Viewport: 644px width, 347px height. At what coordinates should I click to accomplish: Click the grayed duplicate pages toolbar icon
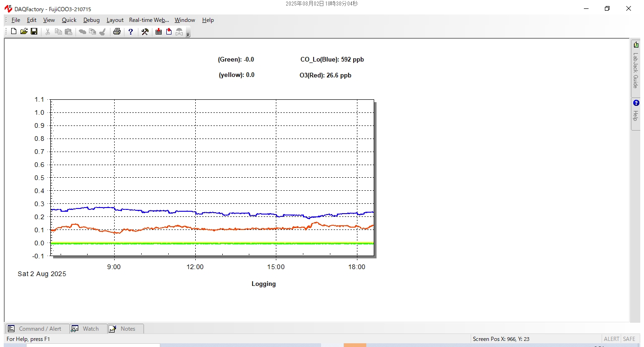92,31
